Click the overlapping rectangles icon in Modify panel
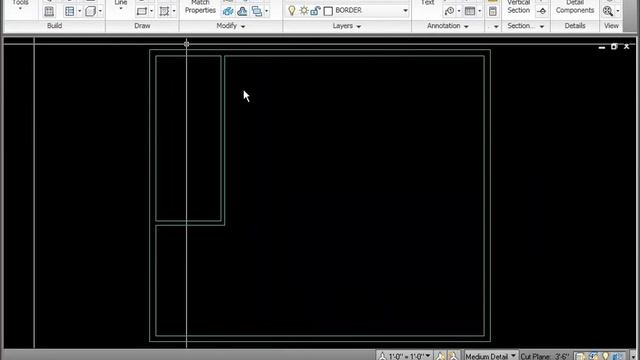This screenshot has width=640, height=360. click(x=257, y=11)
